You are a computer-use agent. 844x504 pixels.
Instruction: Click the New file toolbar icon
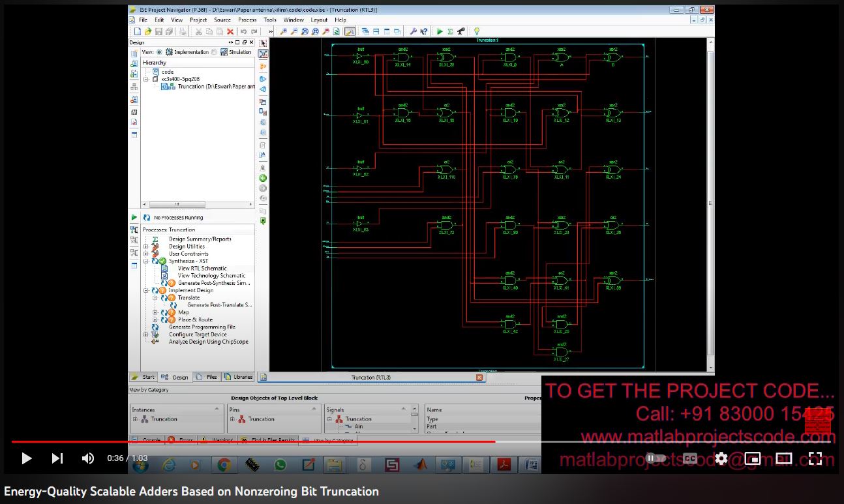coord(136,31)
